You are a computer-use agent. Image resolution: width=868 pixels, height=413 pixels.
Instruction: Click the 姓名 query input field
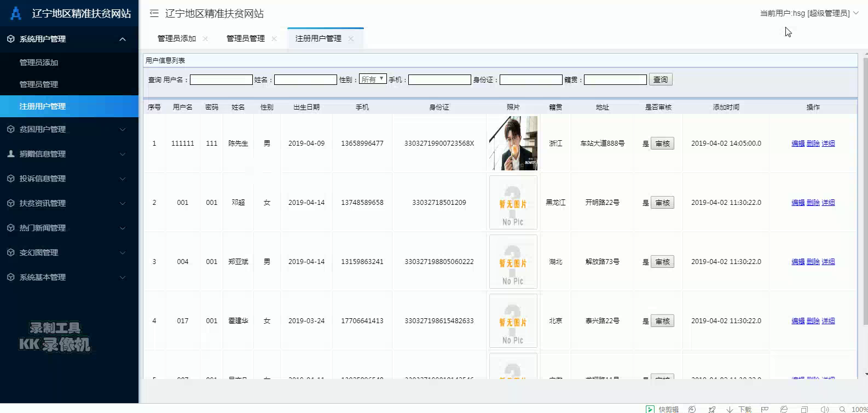point(305,79)
